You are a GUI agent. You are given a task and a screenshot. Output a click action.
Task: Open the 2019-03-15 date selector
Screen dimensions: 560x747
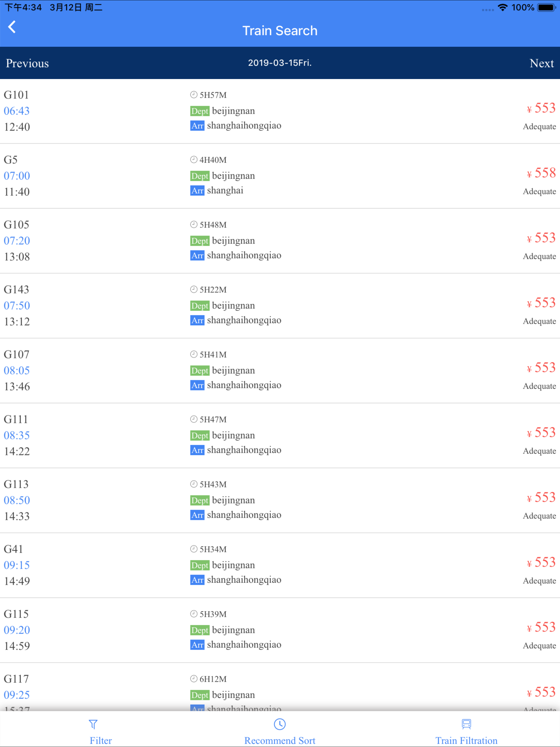(x=280, y=63)
